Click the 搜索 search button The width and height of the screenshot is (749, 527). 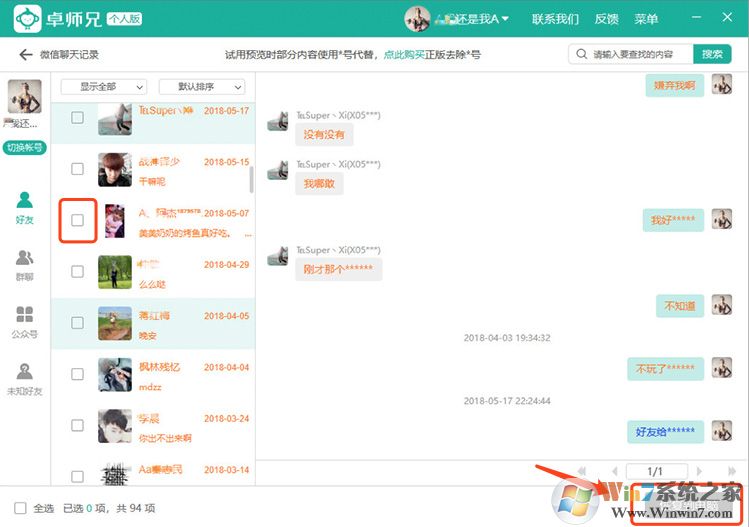(x=711, y=54)
